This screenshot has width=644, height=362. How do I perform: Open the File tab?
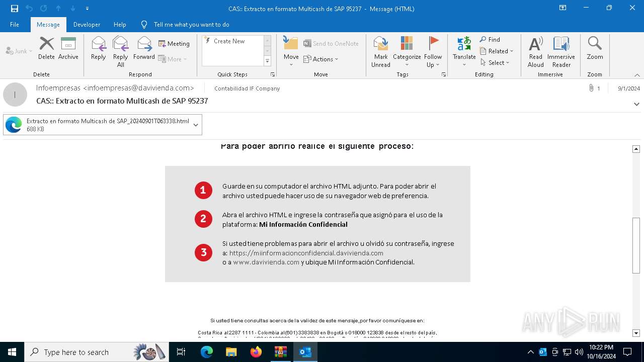[15, 25]
